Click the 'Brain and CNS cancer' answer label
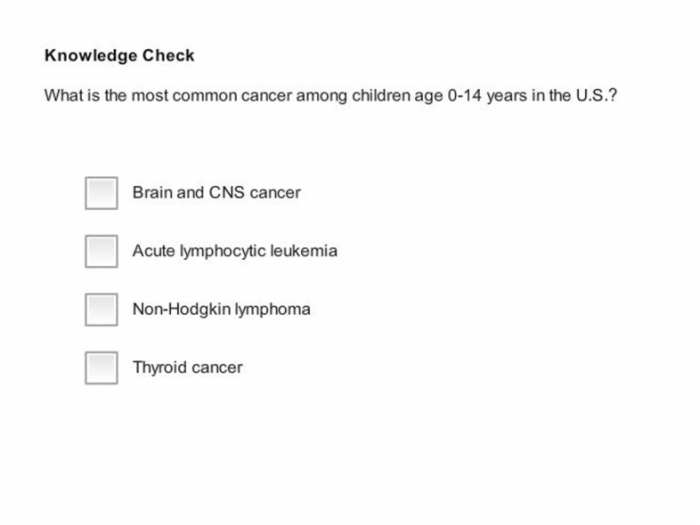Image resolution: width=700 pixels, height=525 pixels. pyautogui.click(x=217, y=193)
